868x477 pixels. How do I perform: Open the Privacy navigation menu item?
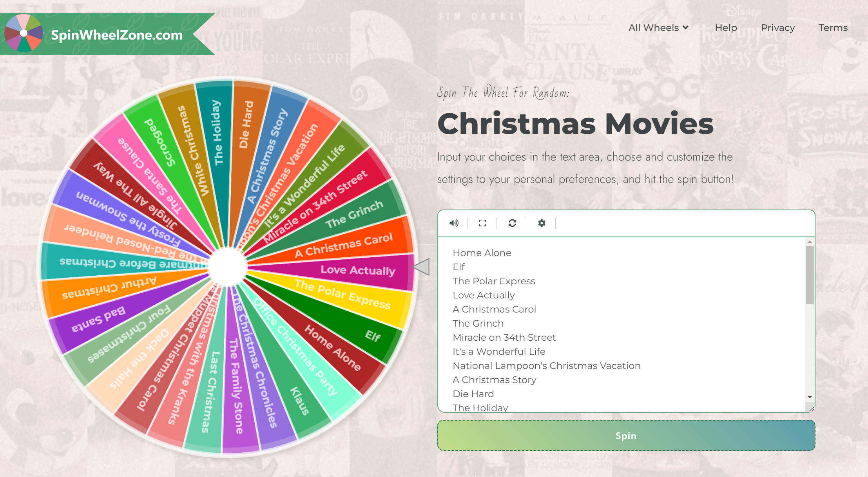coord(777,27)
